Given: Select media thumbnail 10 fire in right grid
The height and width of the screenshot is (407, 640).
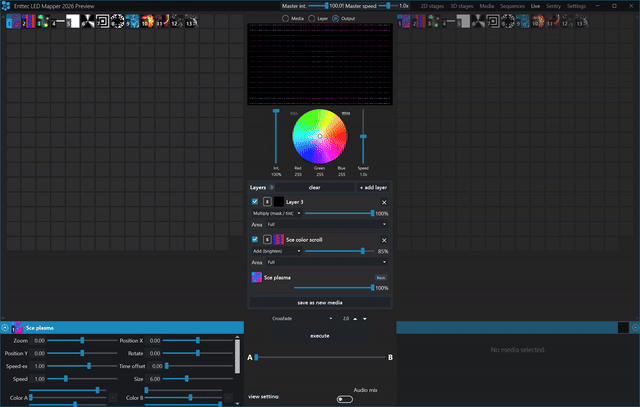Looking at the screenshot, I should tap(538, 21).
